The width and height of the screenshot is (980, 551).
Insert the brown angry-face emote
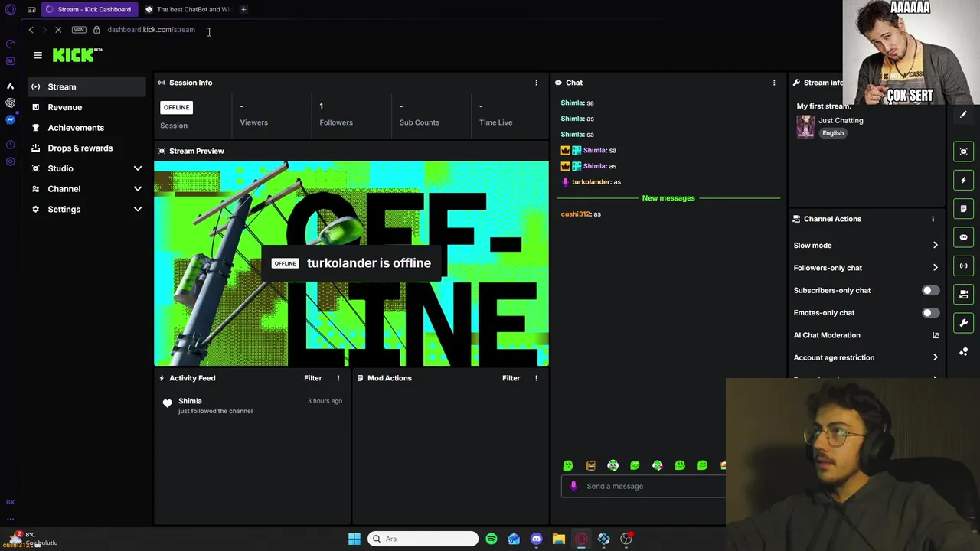pyautogui.click(x=590, y=465)
